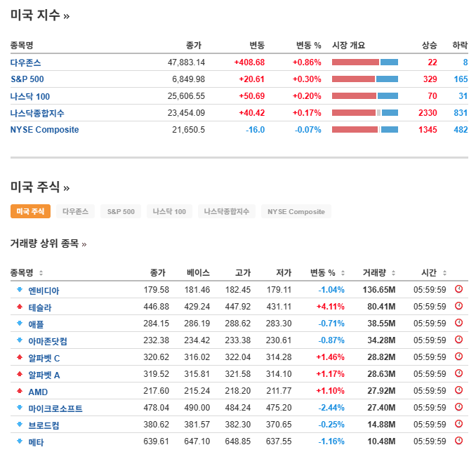476x452 pixels.
Task: Sort the stocks table by 거래량 arrows
Action: pyautogui.click(x=393, y=273)
